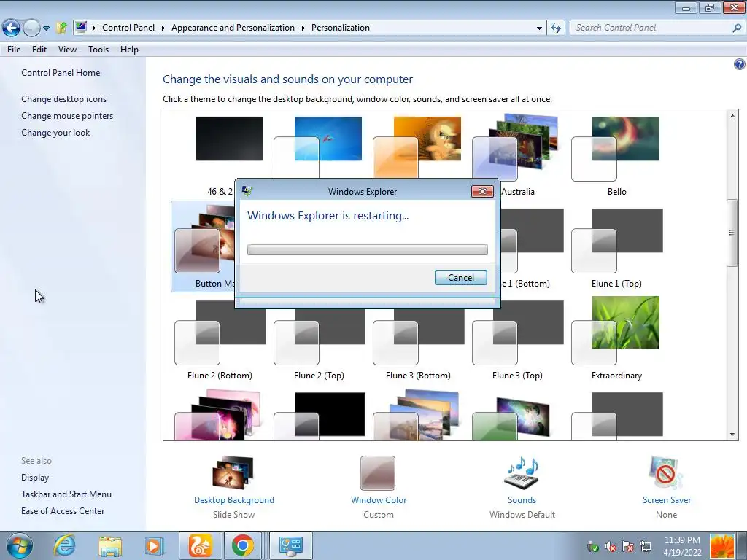
Task: Open Desktop Background settings icon
Action: (233, 473)
